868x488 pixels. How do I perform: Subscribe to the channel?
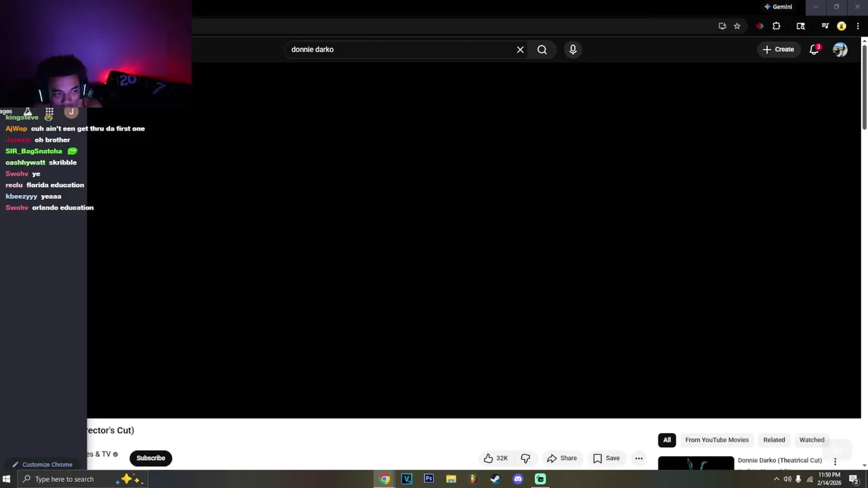[x=151, y=458]
